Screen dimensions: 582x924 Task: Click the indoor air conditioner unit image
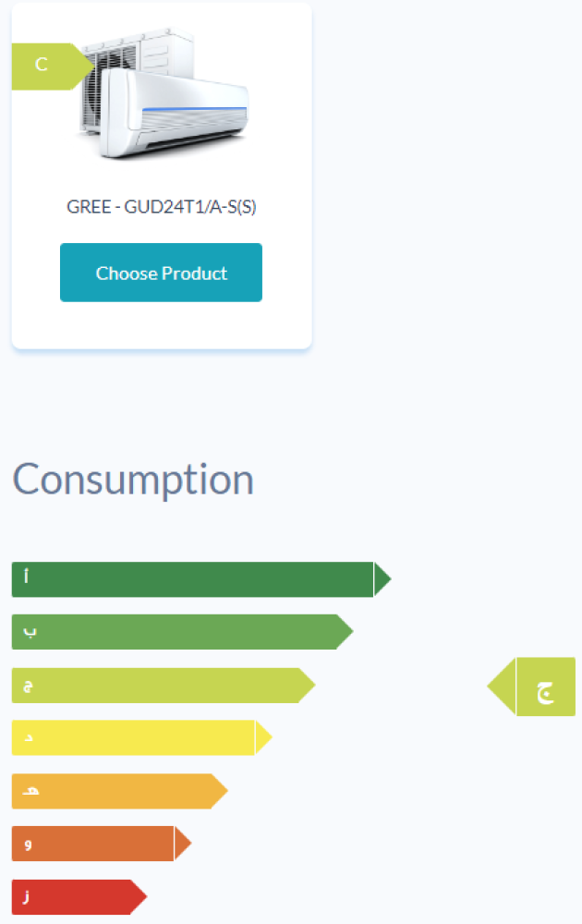(x=176, y=111)
